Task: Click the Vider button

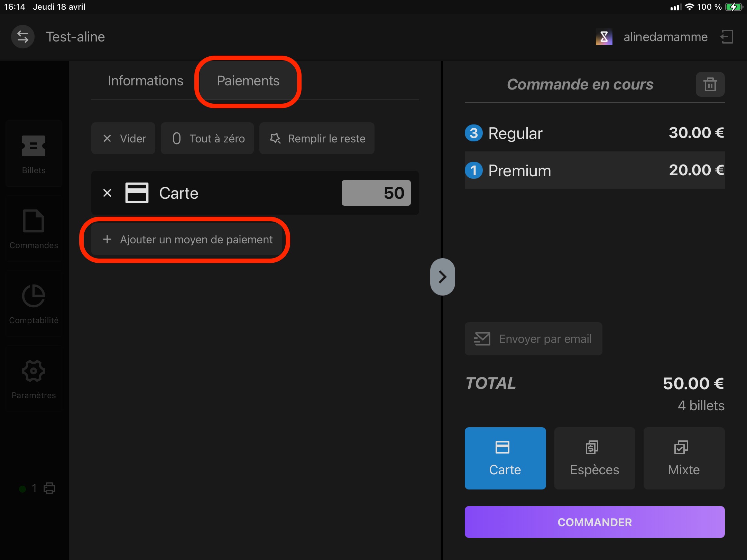Action: 123,138
